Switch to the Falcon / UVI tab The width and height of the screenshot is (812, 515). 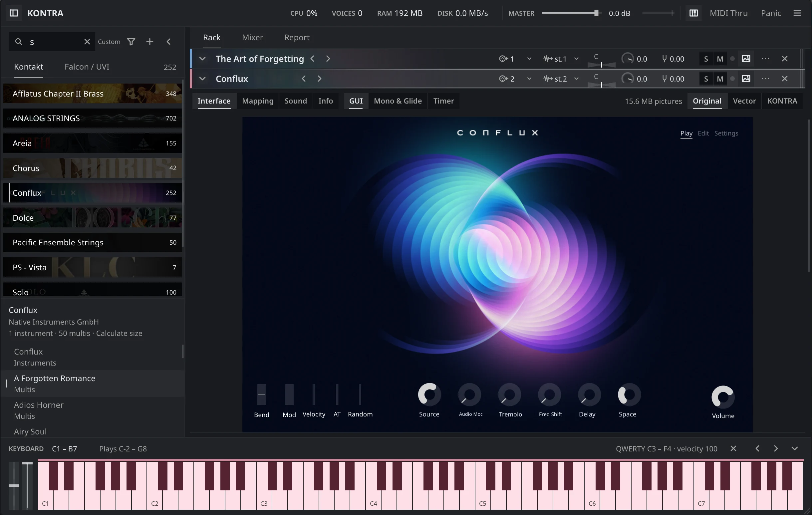pyautogui.click(x=87, y=67)
